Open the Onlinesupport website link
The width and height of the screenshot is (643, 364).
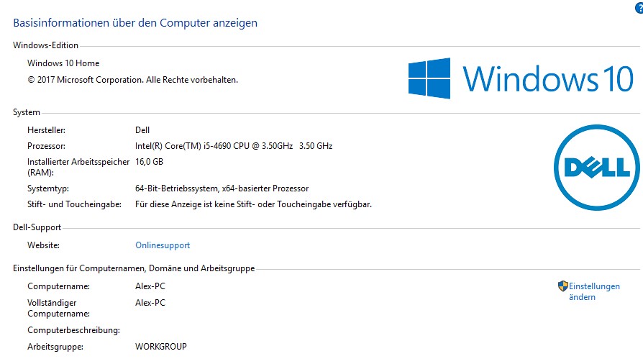(x=163, y=245)
